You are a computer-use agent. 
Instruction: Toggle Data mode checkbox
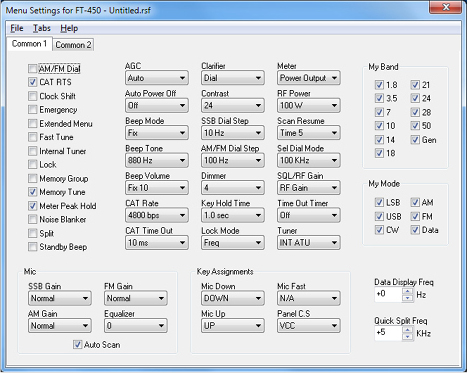[x=415, y=230]
